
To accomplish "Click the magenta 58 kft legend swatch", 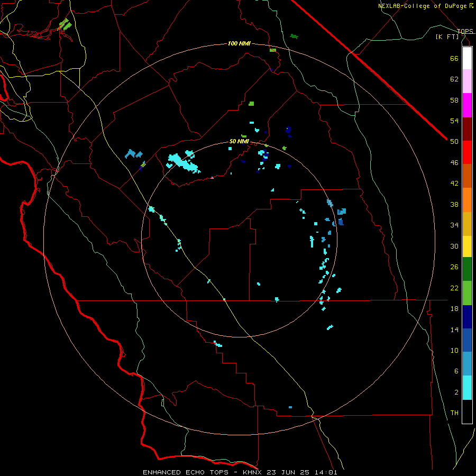I will [467, 105].
